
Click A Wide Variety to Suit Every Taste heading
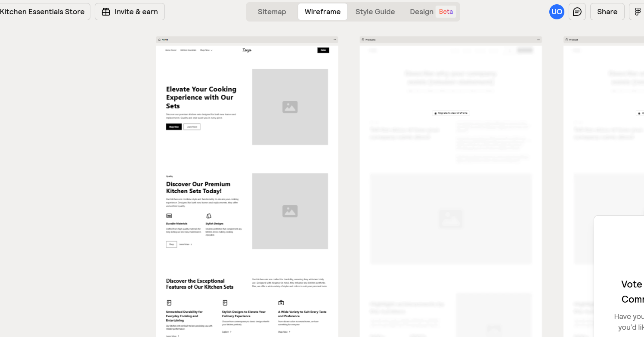[302, 314]
